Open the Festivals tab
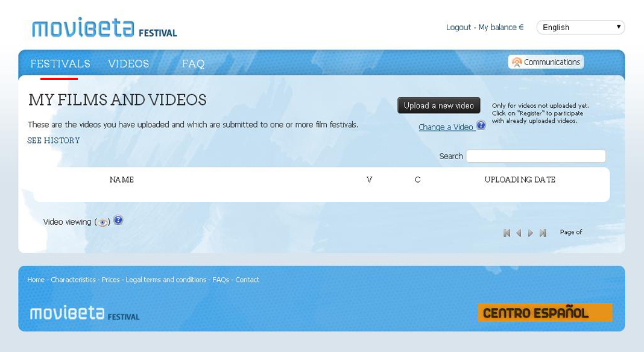This screenshot has width=644, height=352. 60,64
